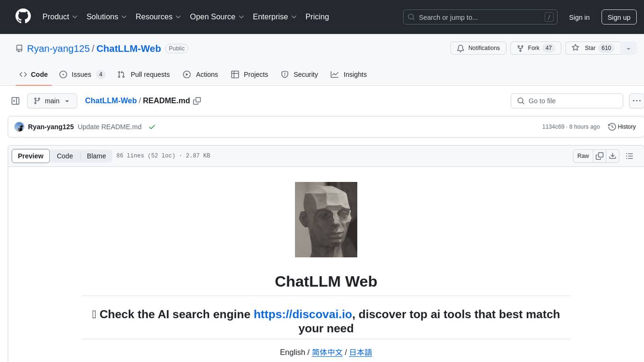Screen dimensions: 644x362
Task: Select the Preview view
Action: (31, 156)
